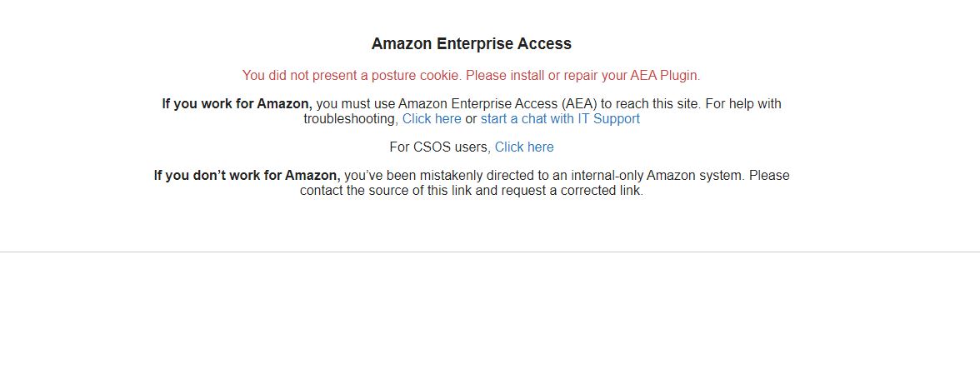Click the bold 'If you work for Amazon,' text
Image resolution: width=980 pixels, height=389 pixels.
pos(237,103)
